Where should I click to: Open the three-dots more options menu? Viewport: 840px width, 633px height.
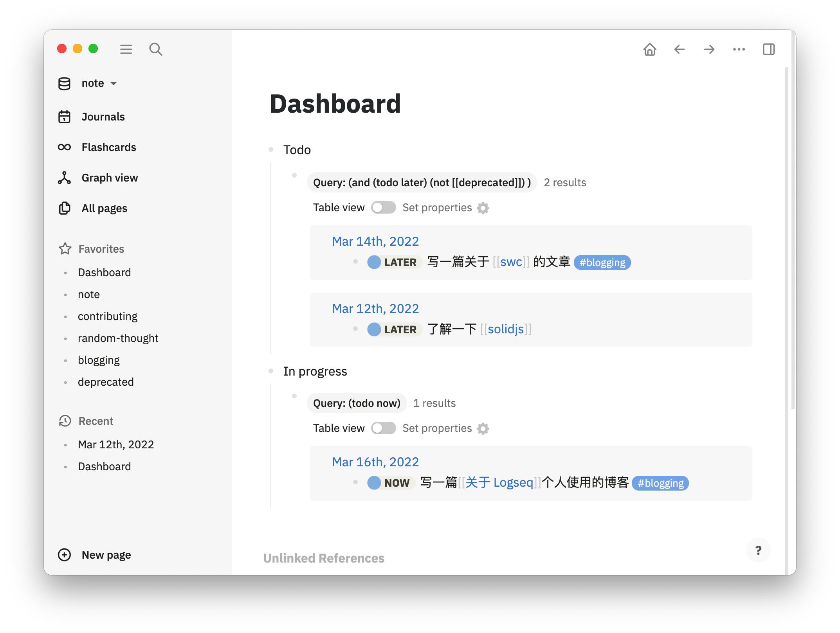coord(739,49)
